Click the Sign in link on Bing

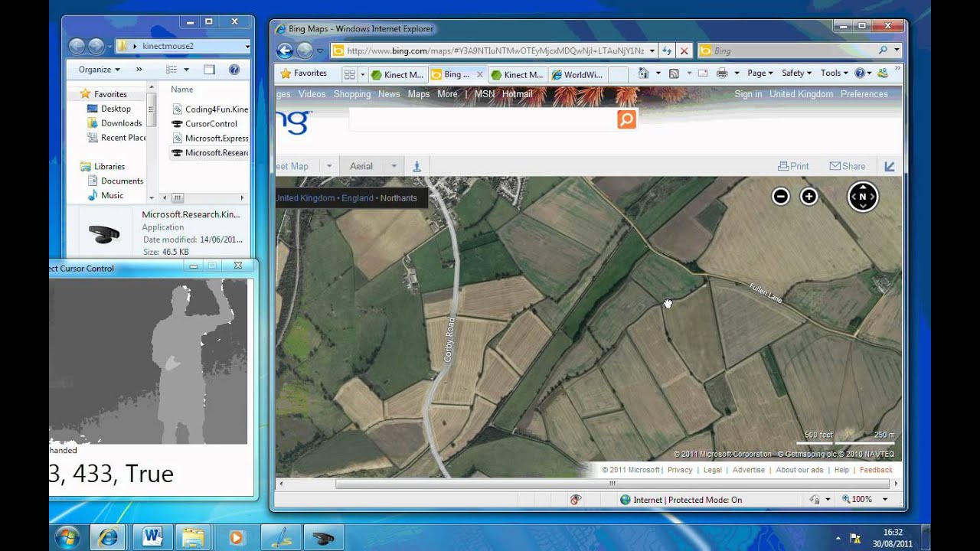(x=748, y=94)
